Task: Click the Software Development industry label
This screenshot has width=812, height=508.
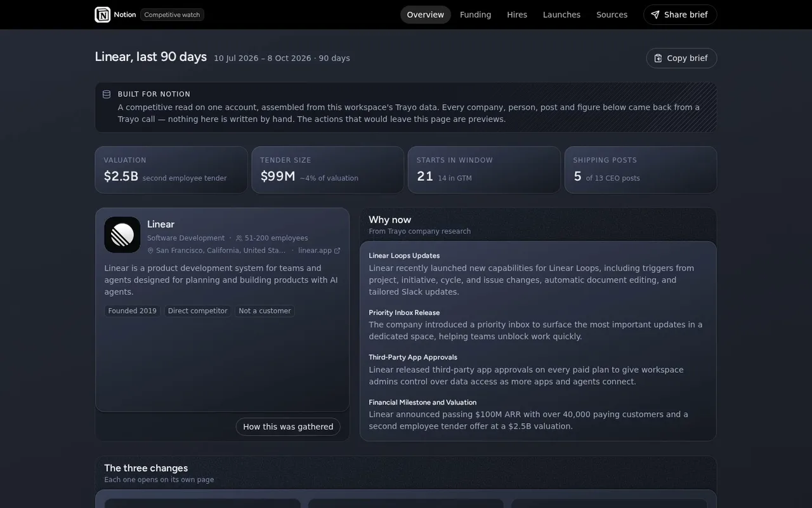Action: point(186,238)
